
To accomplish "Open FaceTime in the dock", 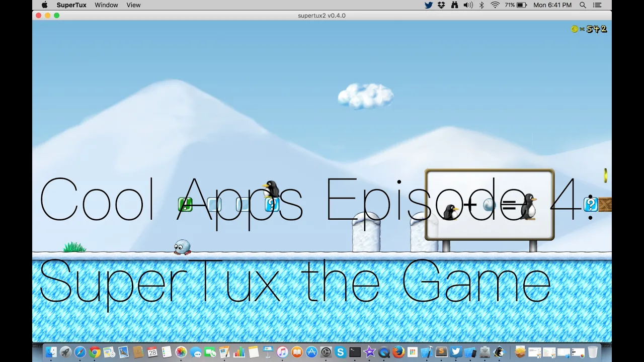I will tap(210, 352).
